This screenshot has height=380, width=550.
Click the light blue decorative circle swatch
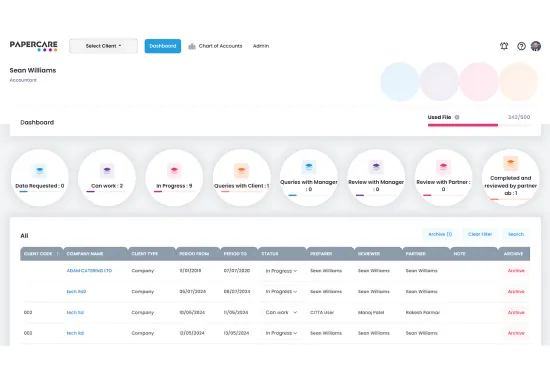click(400, 82)
